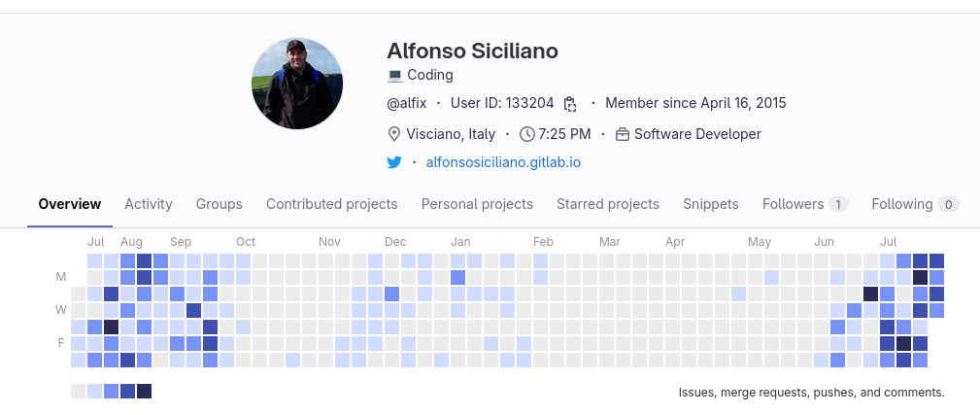This screenshot has width=980, height=415.
Task: View the Starred projects tab
Action: (x=608, y=204)
